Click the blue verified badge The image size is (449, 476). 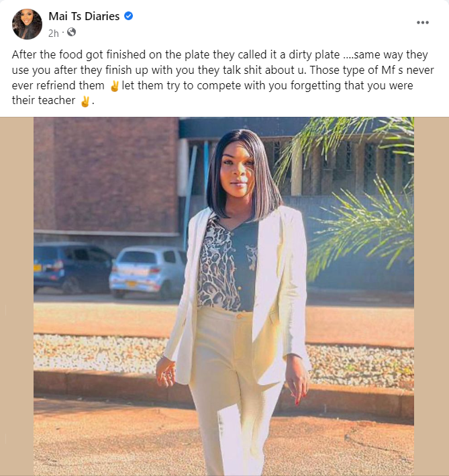point(129,16)
